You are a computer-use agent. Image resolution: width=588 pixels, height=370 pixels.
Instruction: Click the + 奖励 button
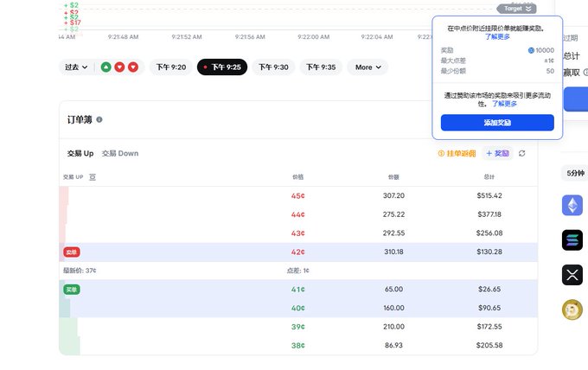(x=497, y=153)
